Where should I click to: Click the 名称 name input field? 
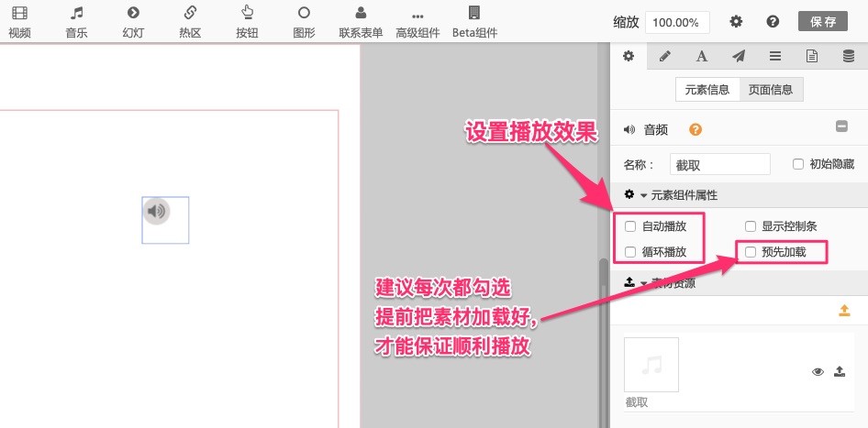[x=719, y=164]
